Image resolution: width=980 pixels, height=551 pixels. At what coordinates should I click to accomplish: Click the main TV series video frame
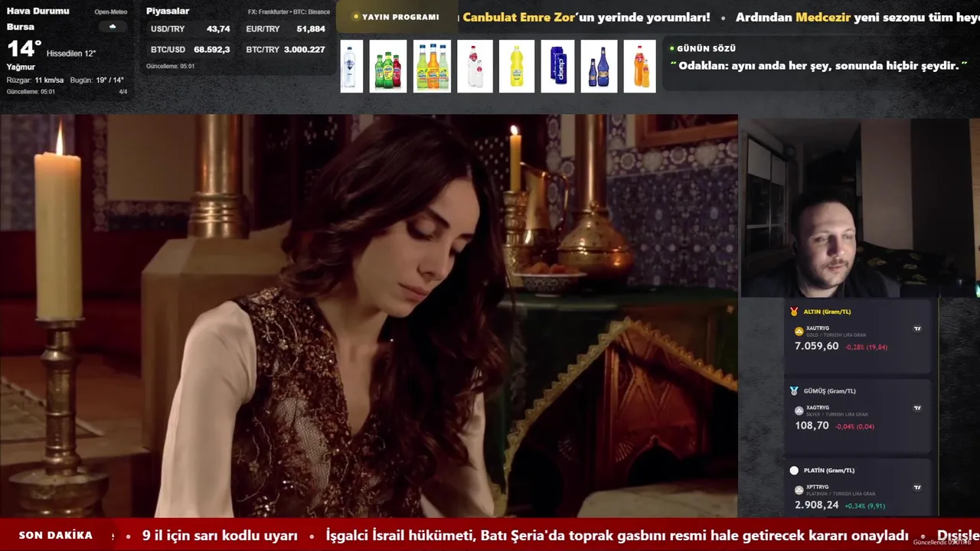click(x=368, y=316)
